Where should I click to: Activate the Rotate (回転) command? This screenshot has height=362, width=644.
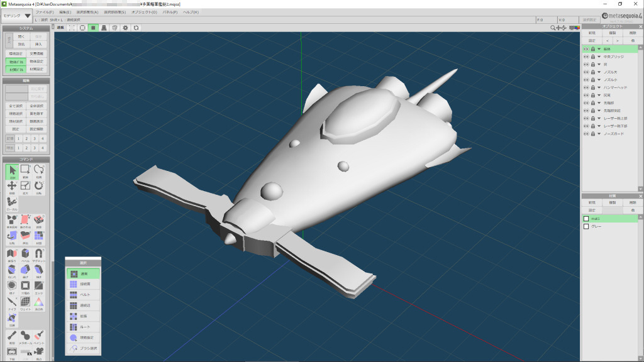pos(38,187)
